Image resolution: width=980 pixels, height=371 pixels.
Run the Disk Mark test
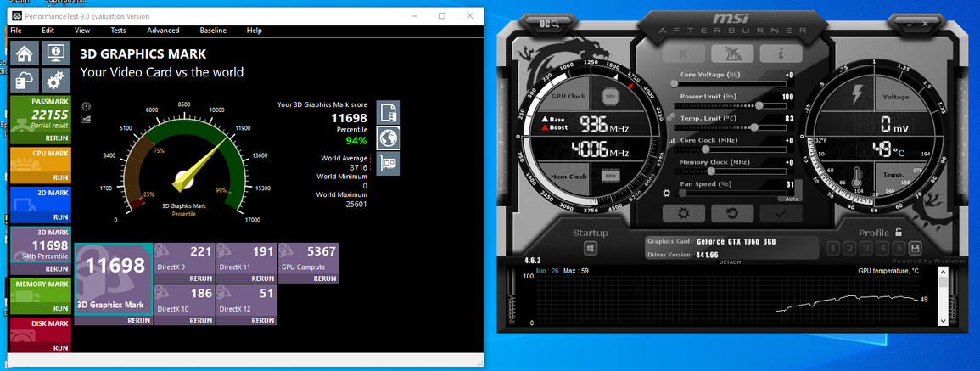click(x=60, y=348)
